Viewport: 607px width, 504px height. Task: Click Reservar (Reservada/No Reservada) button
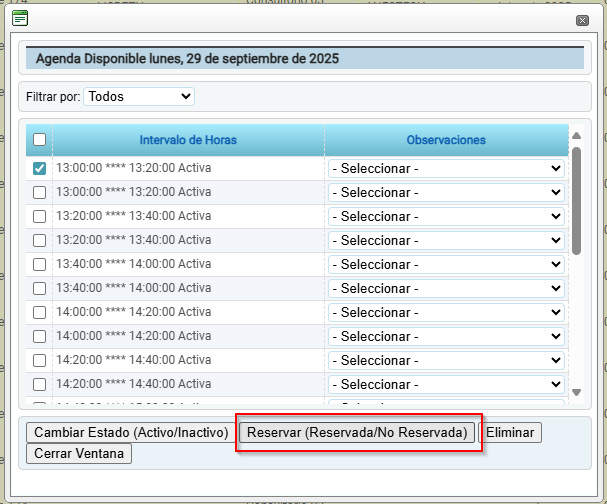click(357, 433)
